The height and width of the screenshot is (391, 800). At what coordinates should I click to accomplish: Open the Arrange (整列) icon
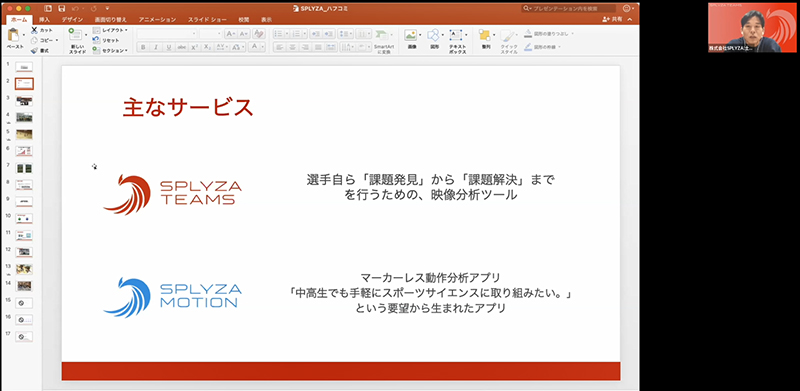click(484, 35)
